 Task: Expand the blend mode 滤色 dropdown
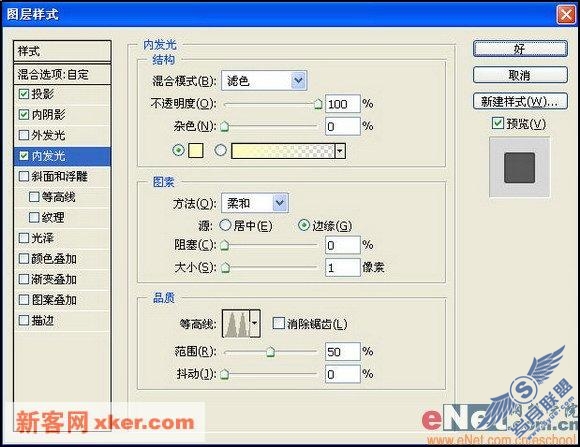299,80
